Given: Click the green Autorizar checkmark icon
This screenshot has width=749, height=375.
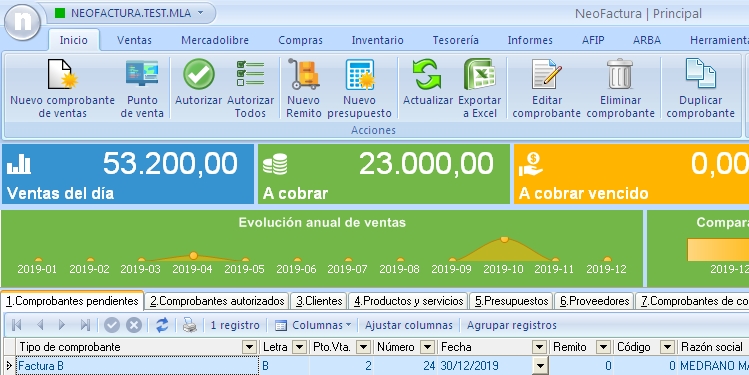Looking at the screenshot, I should pyautogui.click(x=199, y=74).
